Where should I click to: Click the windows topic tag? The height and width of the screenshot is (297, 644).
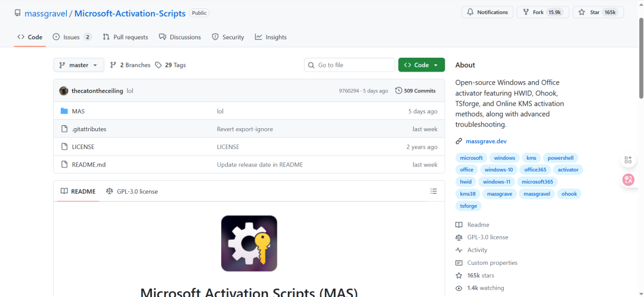[x=504, y=157]
